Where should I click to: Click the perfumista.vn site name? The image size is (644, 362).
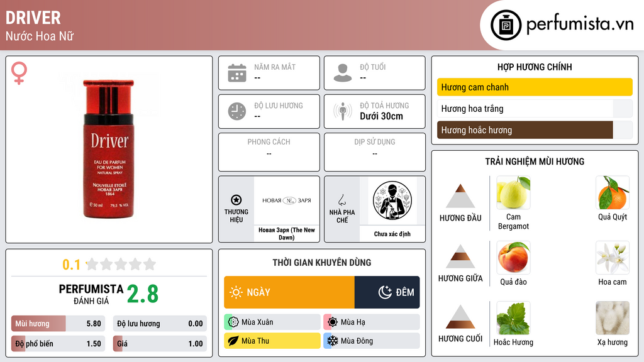[580, 25]
